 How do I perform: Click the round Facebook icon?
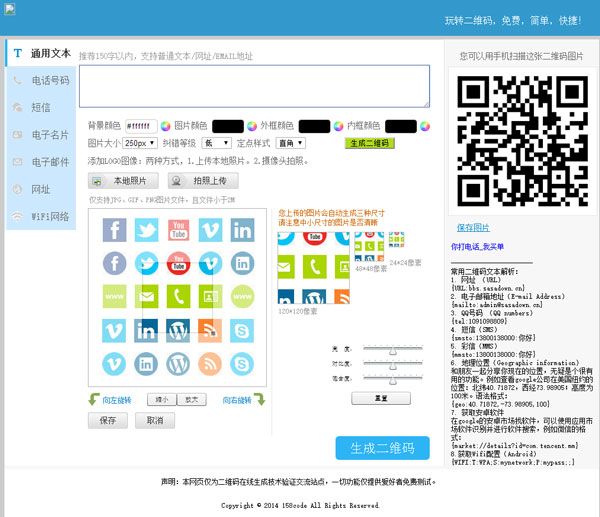114,263
